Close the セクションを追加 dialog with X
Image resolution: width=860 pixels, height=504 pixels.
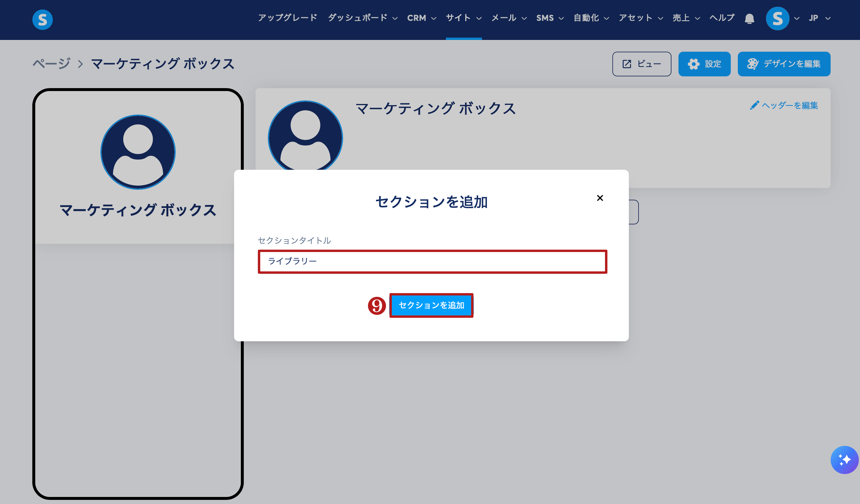point(599,198)
